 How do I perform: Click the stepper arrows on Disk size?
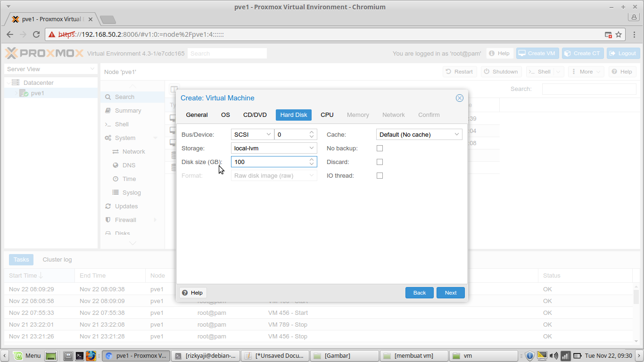312,162
